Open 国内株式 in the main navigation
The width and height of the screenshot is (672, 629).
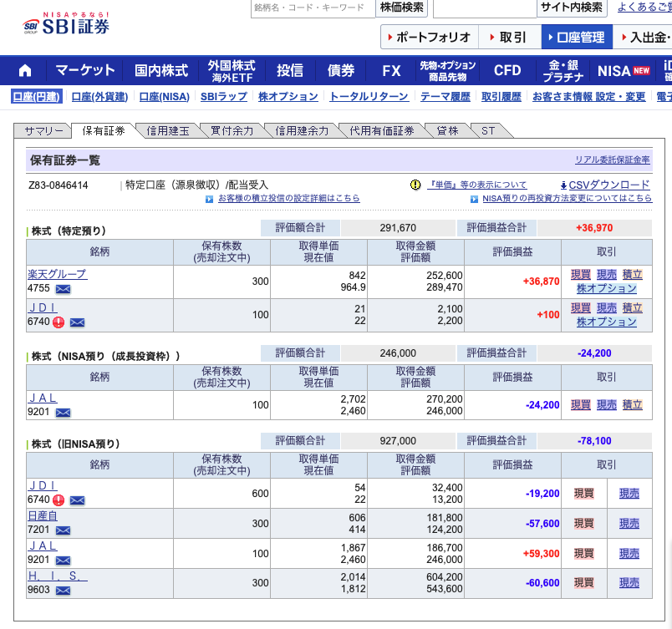pyautogui.click(x=160, y=70)
